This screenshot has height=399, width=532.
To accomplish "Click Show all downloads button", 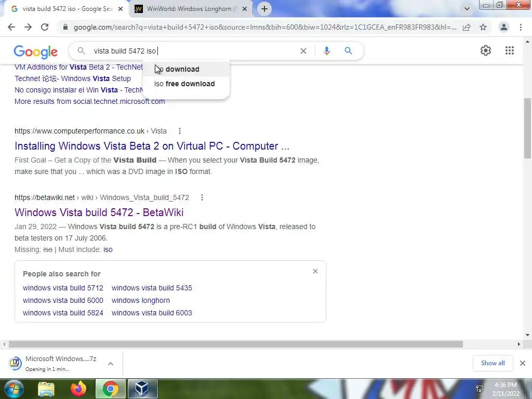I will click(493, 363).
